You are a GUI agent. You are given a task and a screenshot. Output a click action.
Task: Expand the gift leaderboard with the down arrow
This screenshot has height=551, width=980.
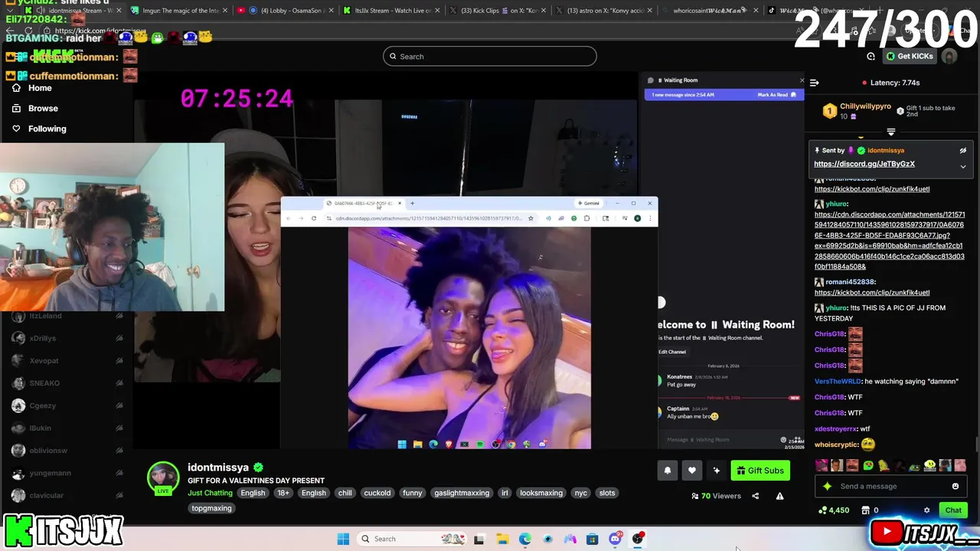(890, 132)
